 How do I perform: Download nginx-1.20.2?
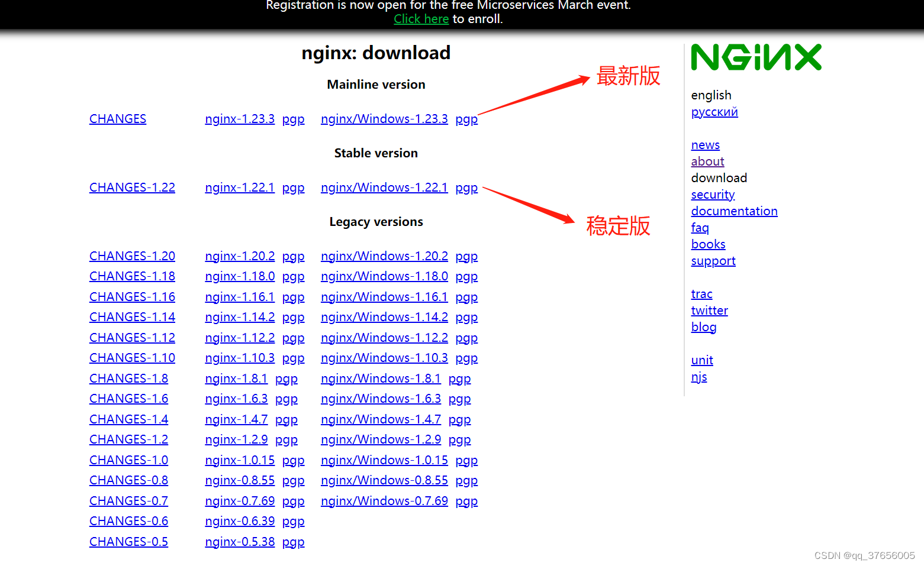pyautogui.click(x=240, y=256)
